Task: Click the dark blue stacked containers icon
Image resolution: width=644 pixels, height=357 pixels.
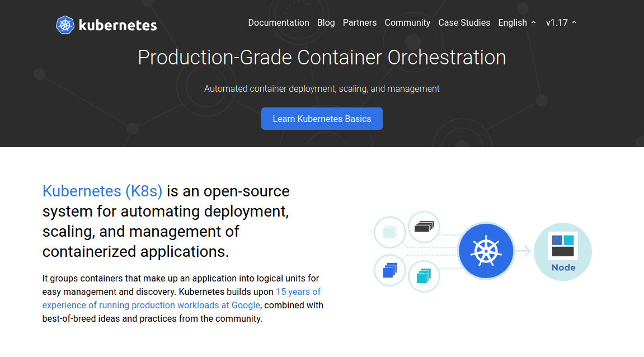Action: [390, 270]
